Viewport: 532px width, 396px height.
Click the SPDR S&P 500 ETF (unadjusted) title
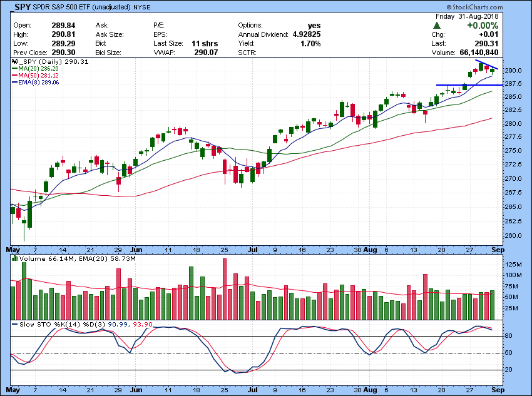pyautogui.click(x=82, y=7)
